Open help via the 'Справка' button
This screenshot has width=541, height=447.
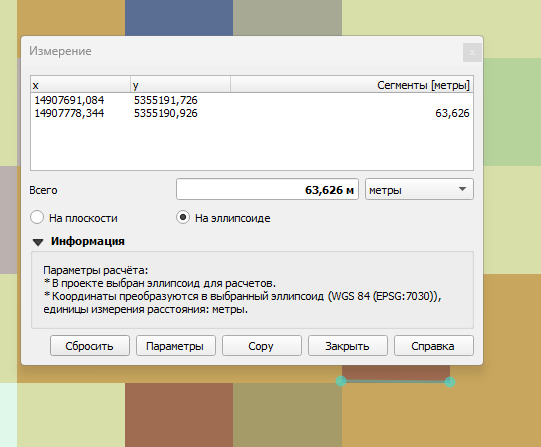coord(434,346)
